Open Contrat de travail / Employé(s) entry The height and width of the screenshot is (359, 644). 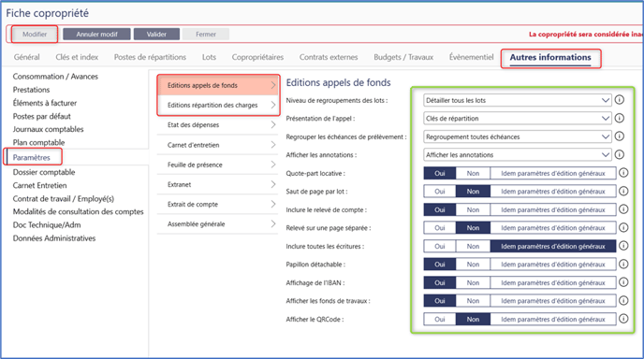[64, 198]
